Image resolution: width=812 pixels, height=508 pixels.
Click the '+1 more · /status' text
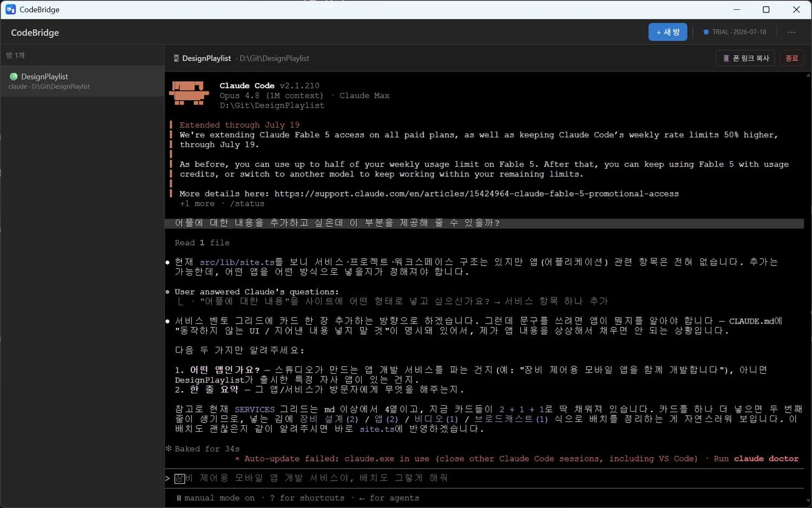tap(222, 204)
